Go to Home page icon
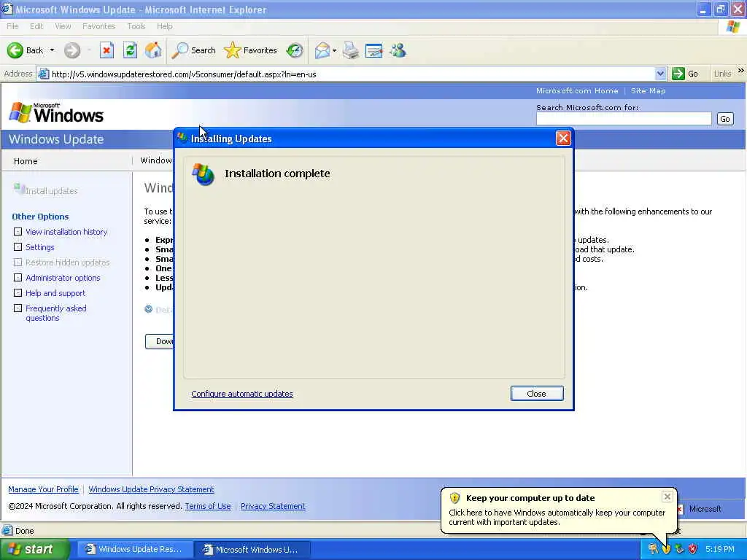The width and height of the screenshot is (747, 560). (153, 50)
